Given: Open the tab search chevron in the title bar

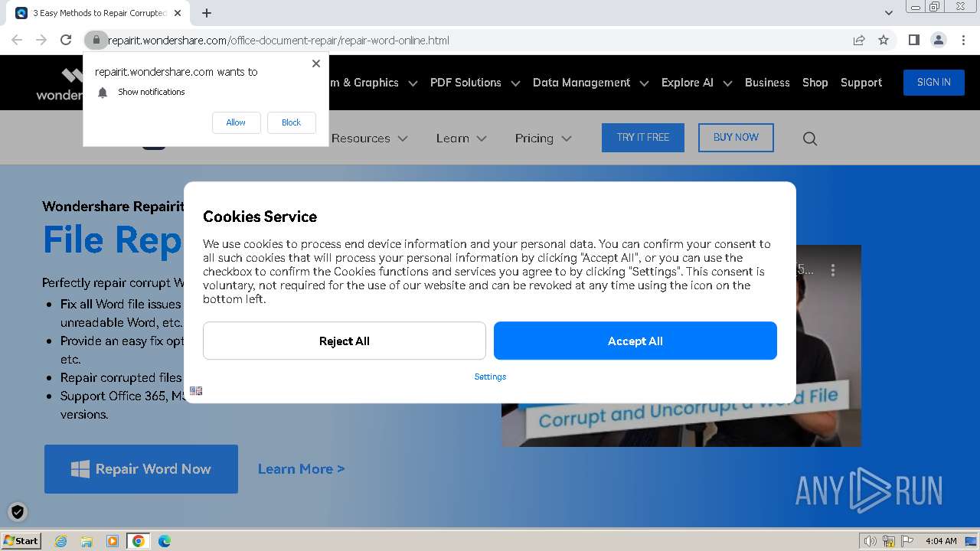Looking at the screenshot, I should click(x=889, y=13).
